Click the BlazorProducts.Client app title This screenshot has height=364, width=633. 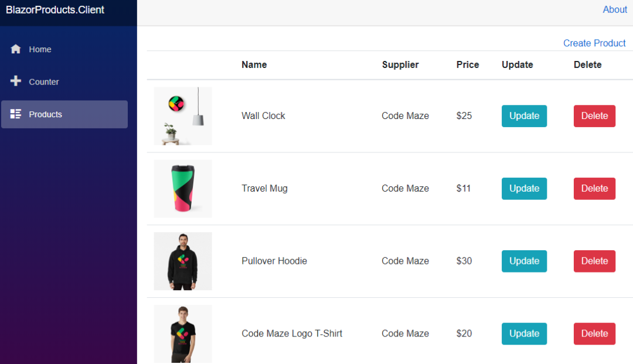(x=55, y=9)
